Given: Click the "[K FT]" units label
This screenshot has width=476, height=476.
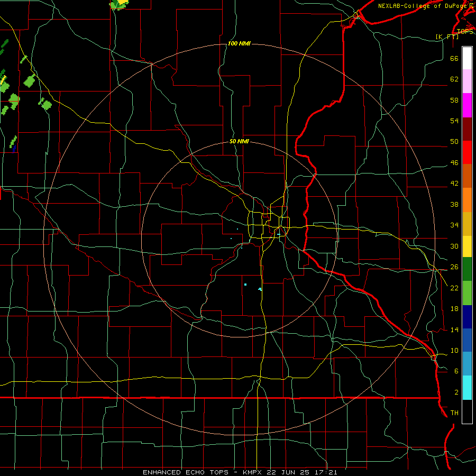Looking at the screenshot, I should (447, 36).
